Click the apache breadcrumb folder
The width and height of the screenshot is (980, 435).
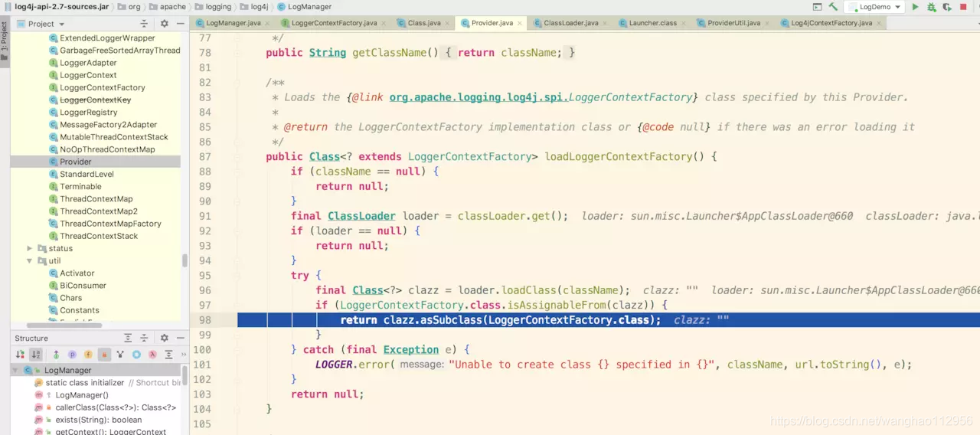[168, 7]
